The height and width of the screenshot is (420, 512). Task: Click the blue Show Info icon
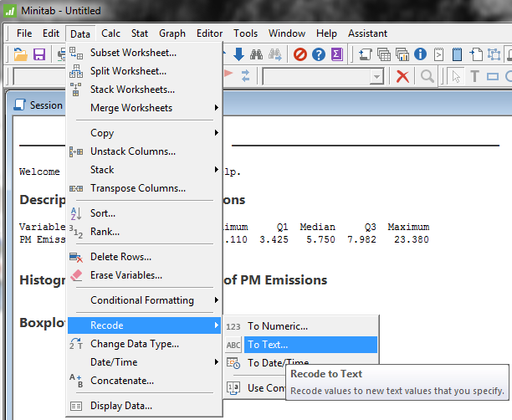pos(420,54)
